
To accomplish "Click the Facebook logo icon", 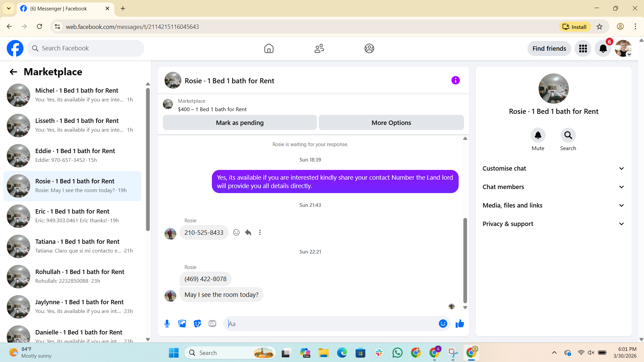I will 15,48.
